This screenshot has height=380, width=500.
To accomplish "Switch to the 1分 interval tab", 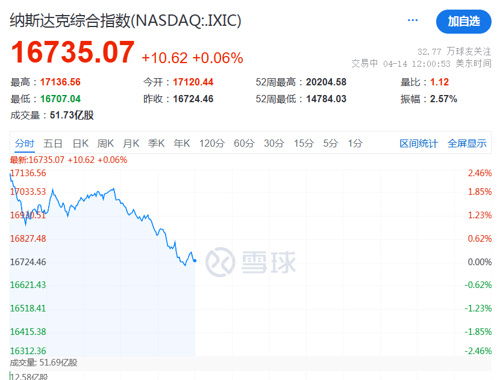I will [355, 144].
